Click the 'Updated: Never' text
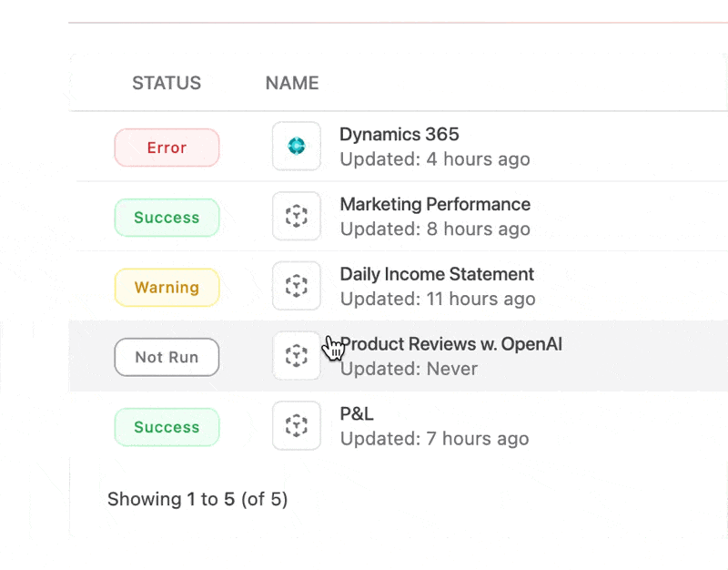The width and height of the screenshot is (728, 570). click(409, 369)
